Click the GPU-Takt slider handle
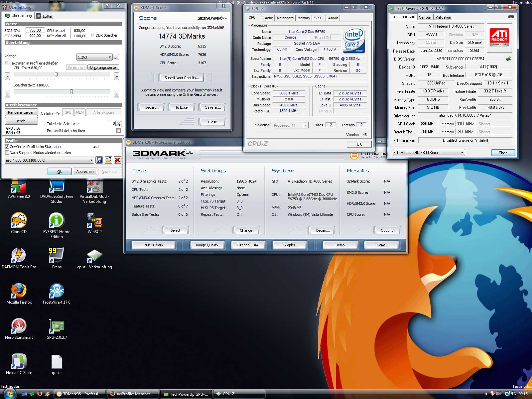The width and height of the screenshot is (532, 399). pyautogui.click(x=56, y=74)
